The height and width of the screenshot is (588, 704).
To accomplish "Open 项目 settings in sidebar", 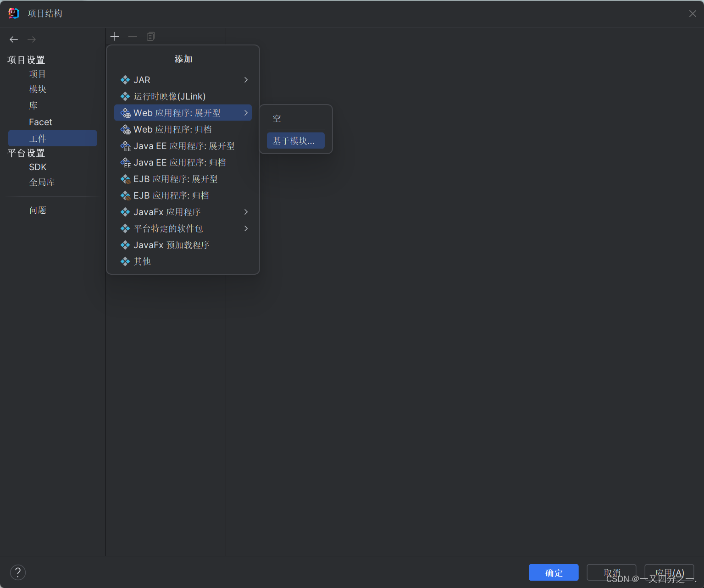I will (38, 74).
